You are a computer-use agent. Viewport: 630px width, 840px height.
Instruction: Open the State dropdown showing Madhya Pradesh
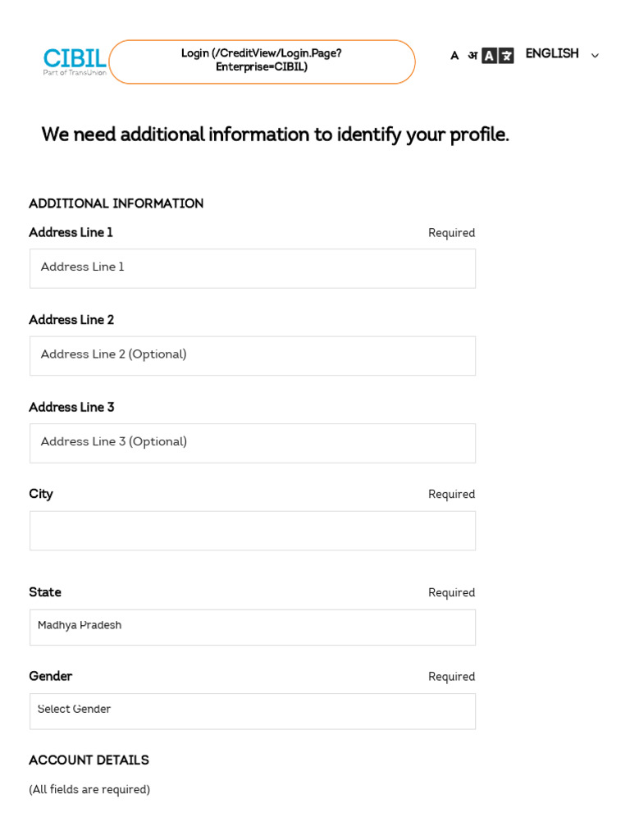click(253, 627)
